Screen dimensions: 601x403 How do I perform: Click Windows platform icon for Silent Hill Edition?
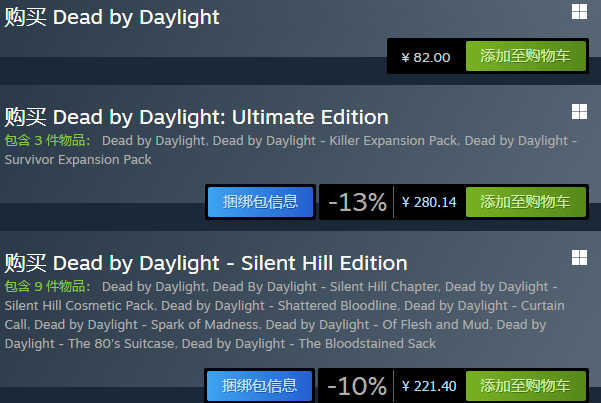tap(579, 258)
